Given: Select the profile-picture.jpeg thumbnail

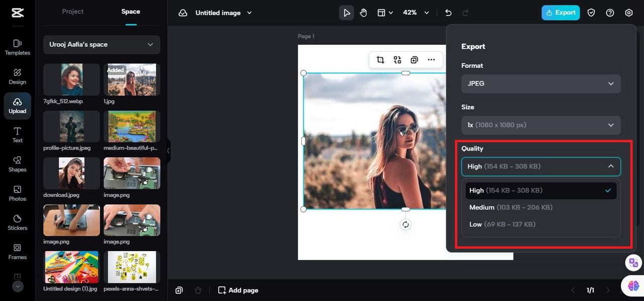Looking at the screenshot, I should tap(71, 126).
